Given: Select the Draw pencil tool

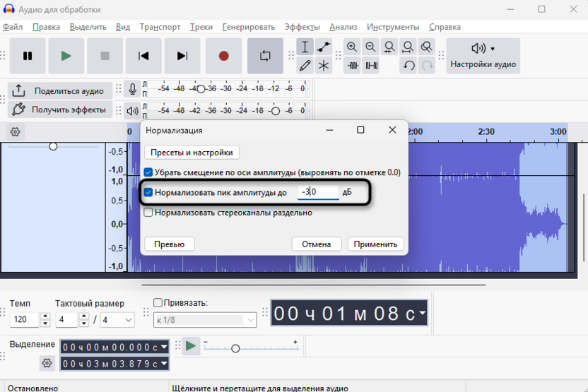Looking at the screenshot, I should coord(305,66).
